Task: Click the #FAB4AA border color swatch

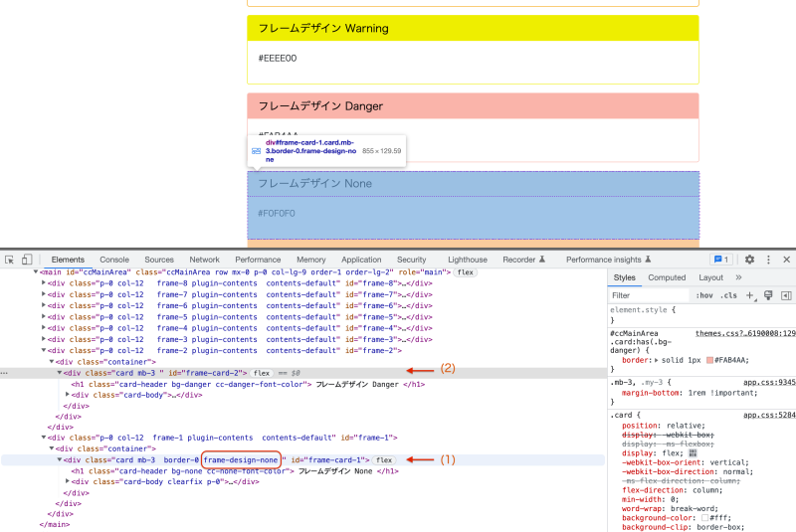Action: (709, 360)
